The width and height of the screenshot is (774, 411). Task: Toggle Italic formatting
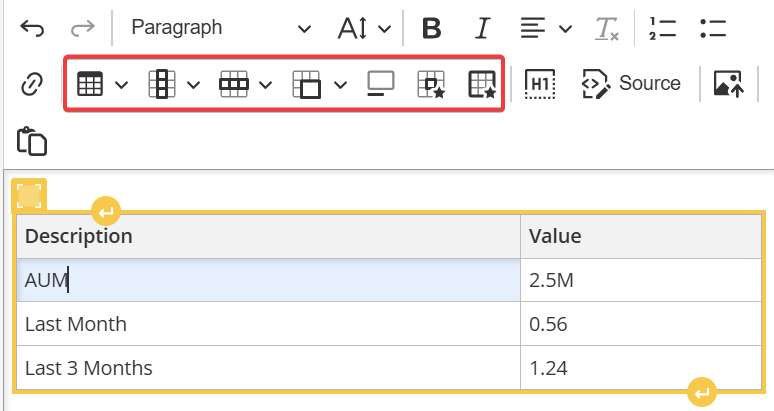483,28
